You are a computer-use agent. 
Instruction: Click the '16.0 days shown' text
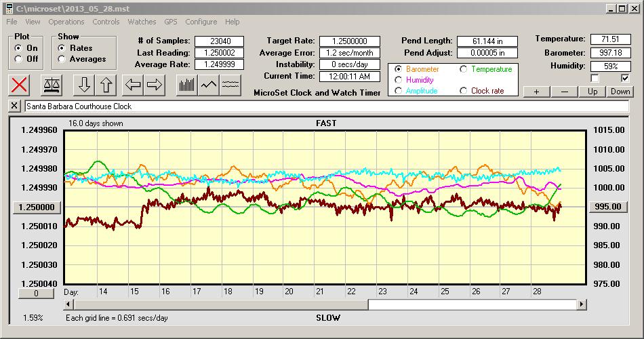(96, 123)
